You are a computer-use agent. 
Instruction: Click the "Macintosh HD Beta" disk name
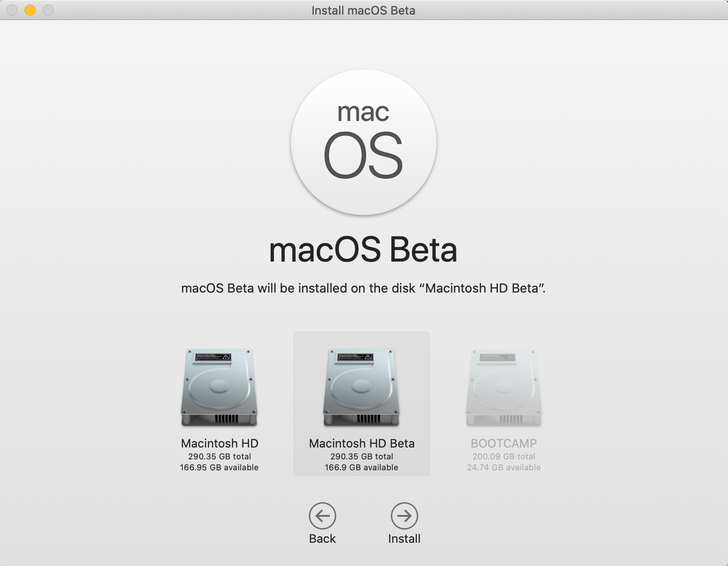362,443
